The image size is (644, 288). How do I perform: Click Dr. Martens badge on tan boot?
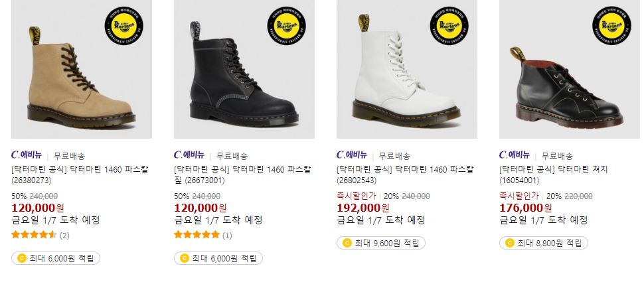[123, 25]
